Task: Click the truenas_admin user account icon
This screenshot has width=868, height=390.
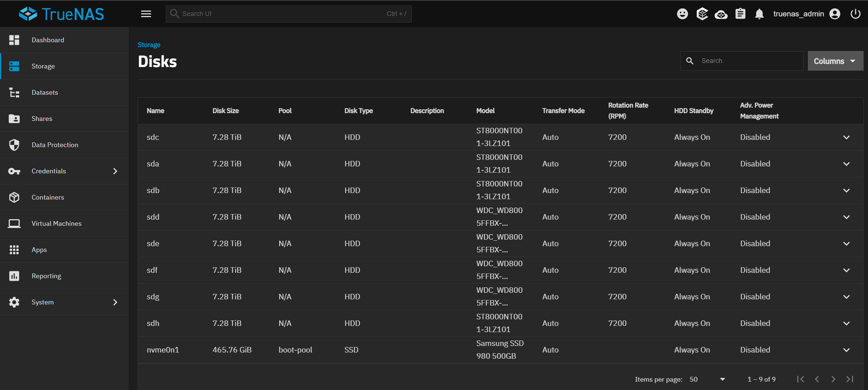Action: (835, 14)
